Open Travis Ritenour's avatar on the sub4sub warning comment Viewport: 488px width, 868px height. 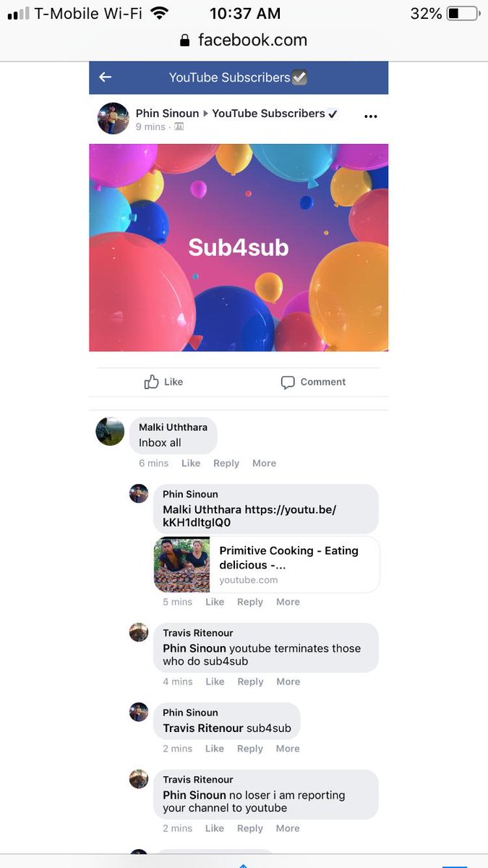pos(139,632)
